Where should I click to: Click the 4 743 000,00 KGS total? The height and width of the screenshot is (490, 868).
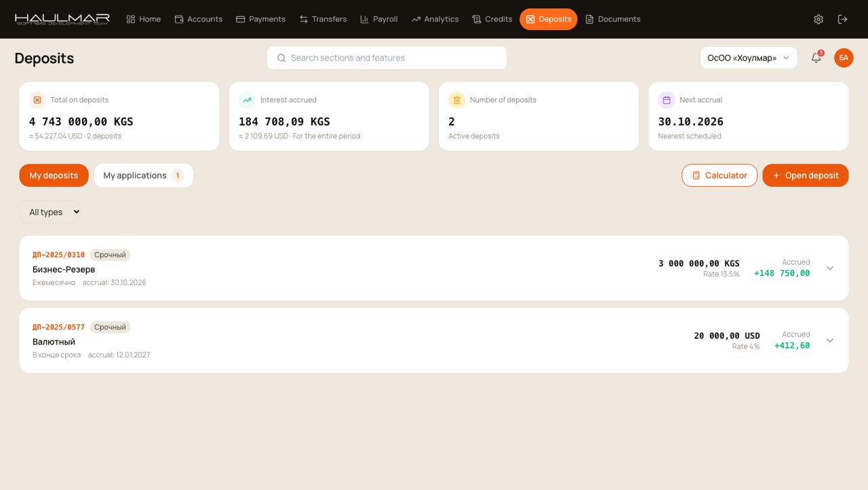[x=81, y=121]
